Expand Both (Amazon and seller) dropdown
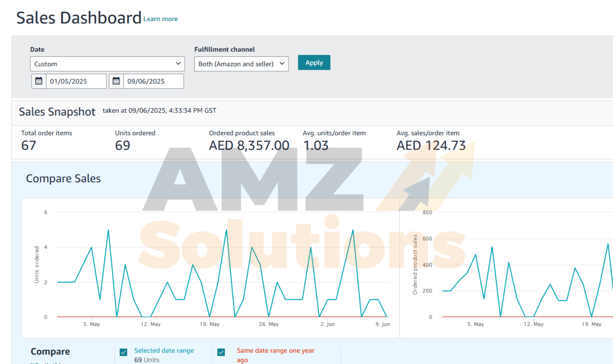This screenshot has width=613, height=364. (x=241, y=64)
